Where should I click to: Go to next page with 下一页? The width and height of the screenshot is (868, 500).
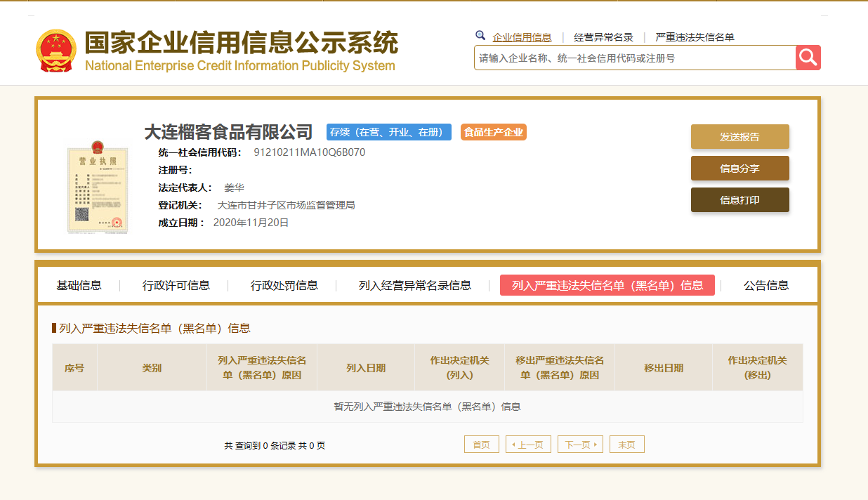(x=580, y=445)
